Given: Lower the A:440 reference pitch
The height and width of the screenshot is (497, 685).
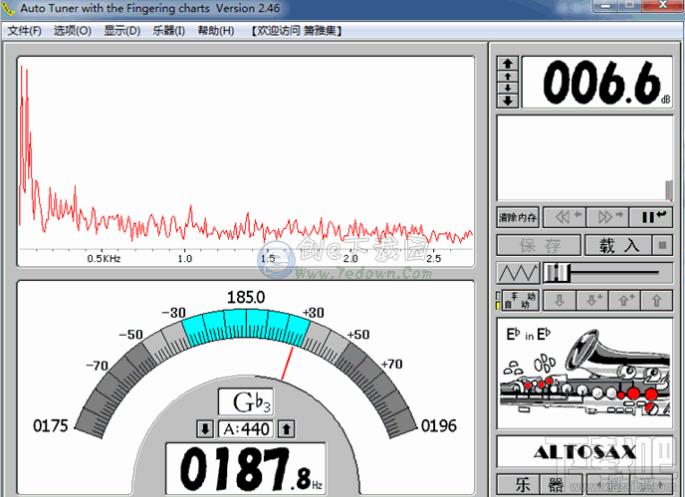Looking at the screenshot, I should [x=205, y=429].
